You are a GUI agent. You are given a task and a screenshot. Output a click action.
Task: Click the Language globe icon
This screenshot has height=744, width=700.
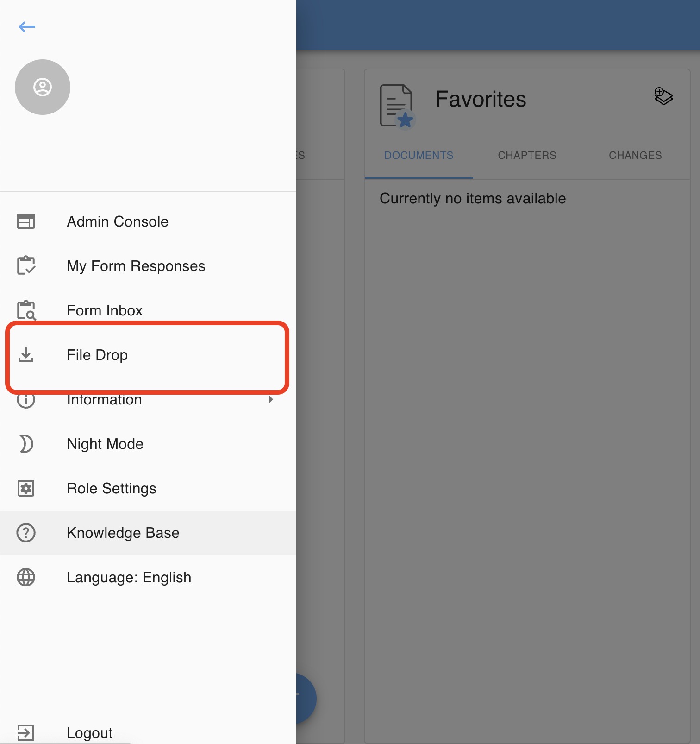point(26,577)
